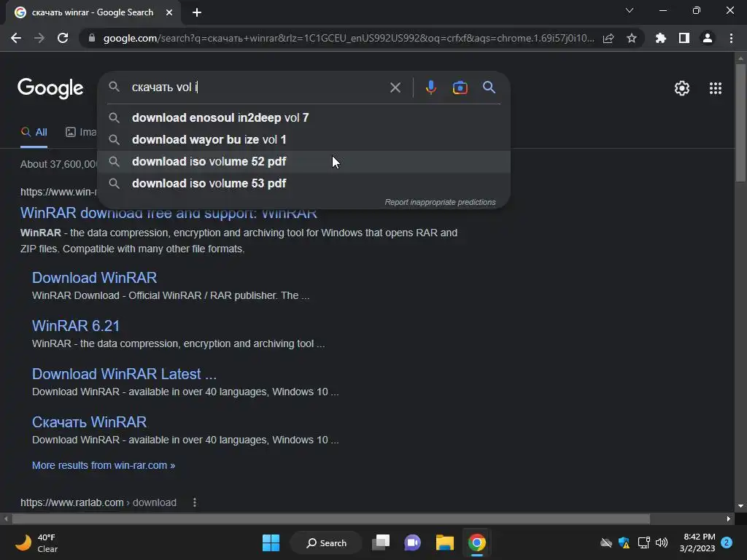
Task: Open options for rarlab.com result
Action: click(x=194, y=502)
